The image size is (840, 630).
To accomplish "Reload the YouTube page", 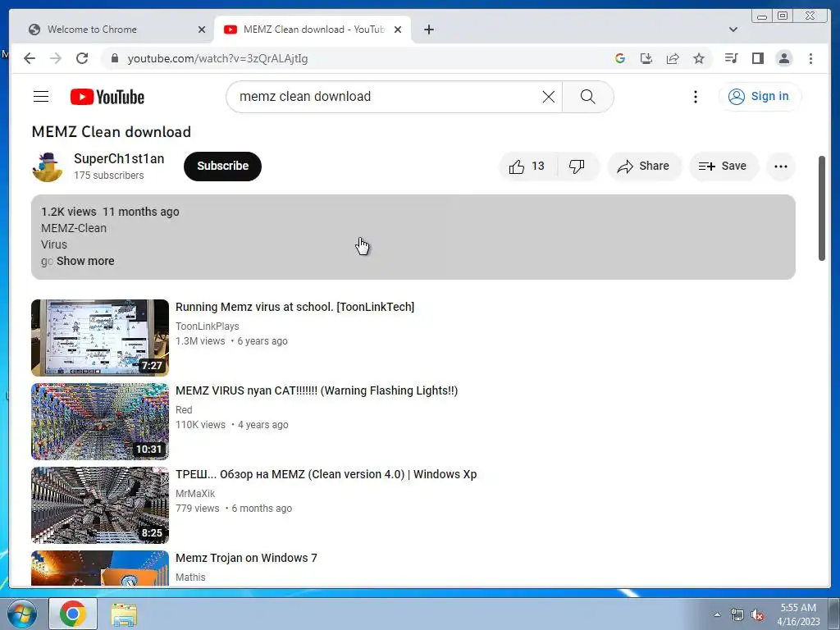I will 82,58.
